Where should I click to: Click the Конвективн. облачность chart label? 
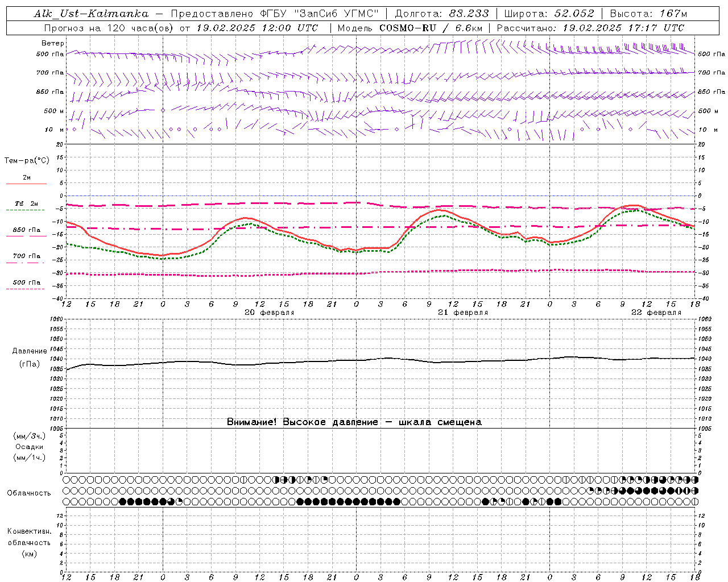(29, 537)
